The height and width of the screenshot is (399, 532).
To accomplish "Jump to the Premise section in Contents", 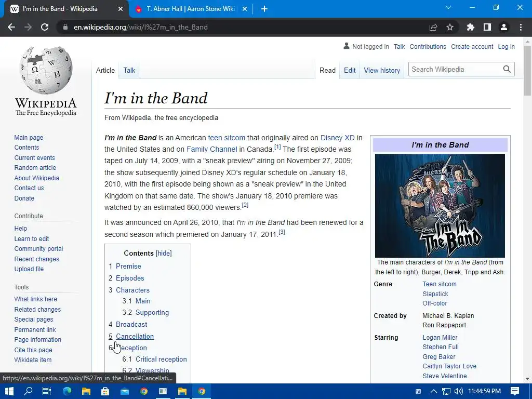I will (128, 266).
